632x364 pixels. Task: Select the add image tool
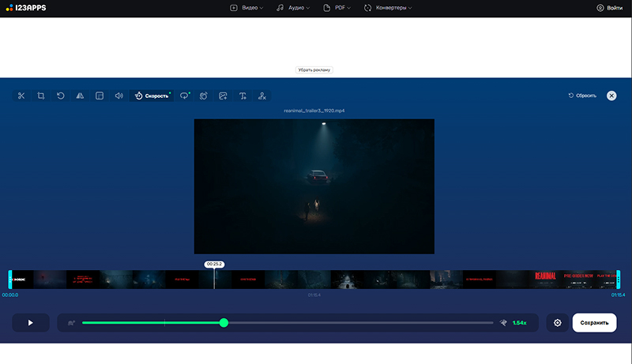pyautogui.click(x=224, y=96)
